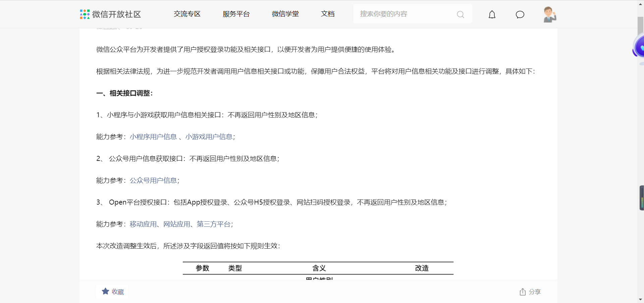Click the line starting 1、小程序与小游戏
This screenshot has height=303, width=644.
pyautogui.click(x=207, y=115)
